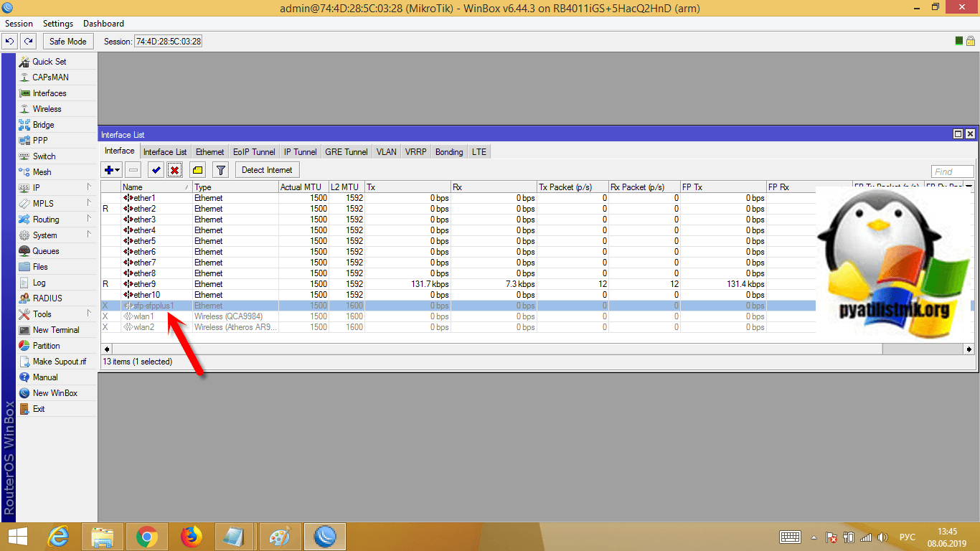Open the Settings menu

point(58,24)
